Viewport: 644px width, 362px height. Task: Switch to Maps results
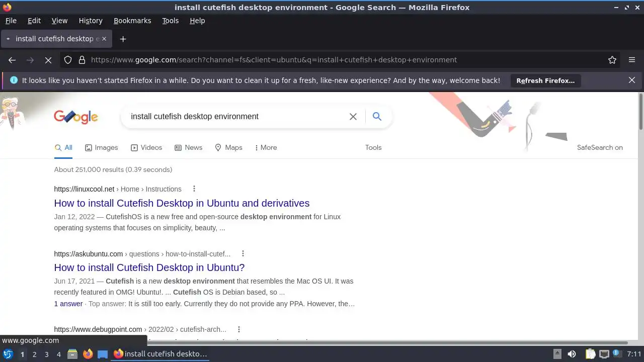[228, 148]
